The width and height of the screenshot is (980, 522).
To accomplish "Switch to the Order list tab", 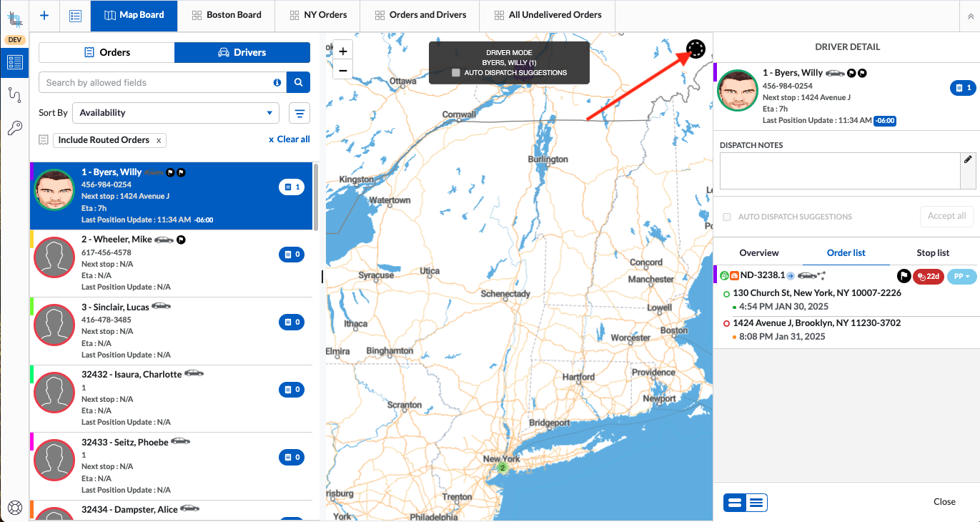I will pos(846,253).
